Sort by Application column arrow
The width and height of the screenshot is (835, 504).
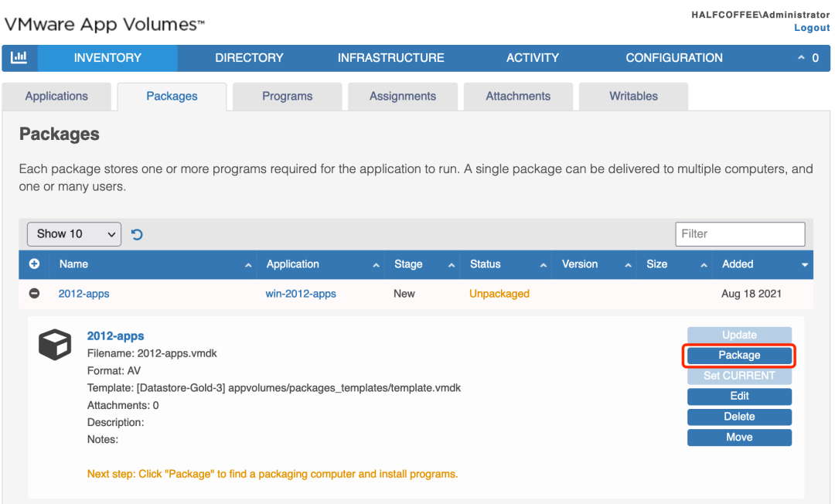point(376,265)
